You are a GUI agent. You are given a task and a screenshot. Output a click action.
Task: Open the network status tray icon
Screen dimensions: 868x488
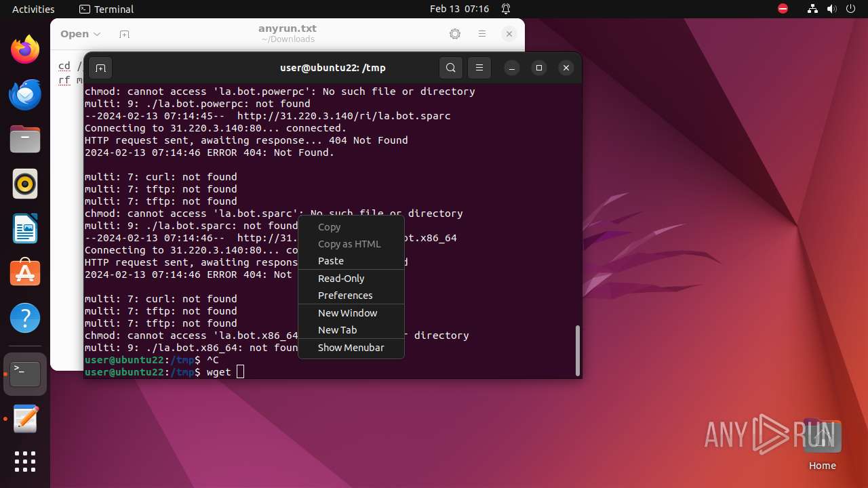click(x=812, y=9)
